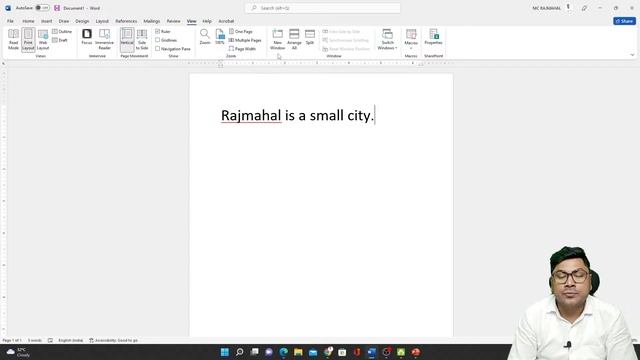Screen dimensions: 640x360
Task: Open the Draw tab
Action: click(x=64, y=21)
